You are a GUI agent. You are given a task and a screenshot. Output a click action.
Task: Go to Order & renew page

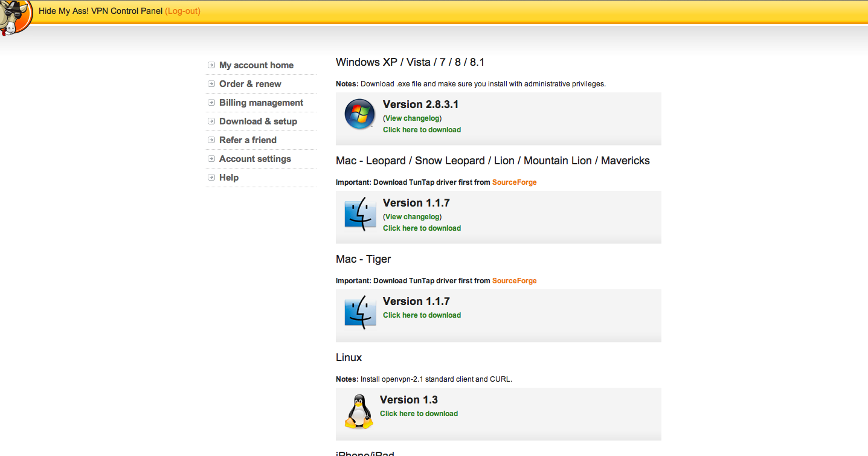click(250, 84)
